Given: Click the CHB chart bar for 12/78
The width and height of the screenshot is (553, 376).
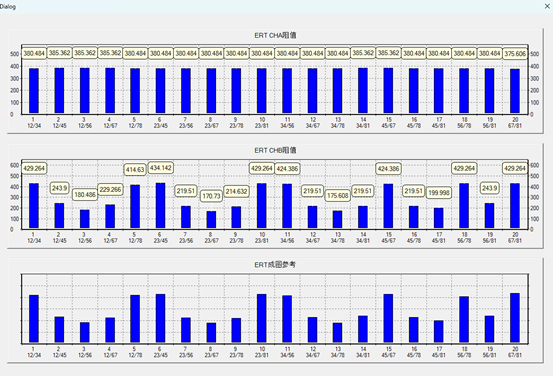Looking at the screenshot, I should pyautogui.click(x=135, y=206).
